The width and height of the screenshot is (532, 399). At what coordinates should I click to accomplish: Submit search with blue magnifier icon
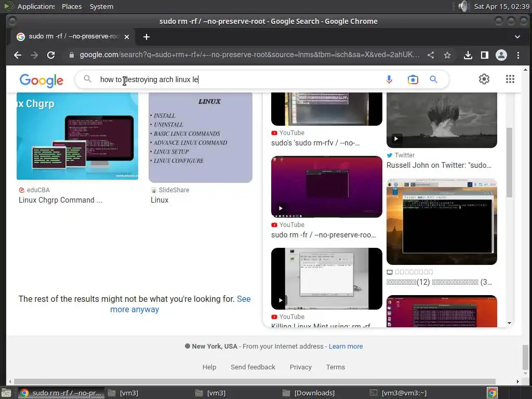[x=433, y=79]
